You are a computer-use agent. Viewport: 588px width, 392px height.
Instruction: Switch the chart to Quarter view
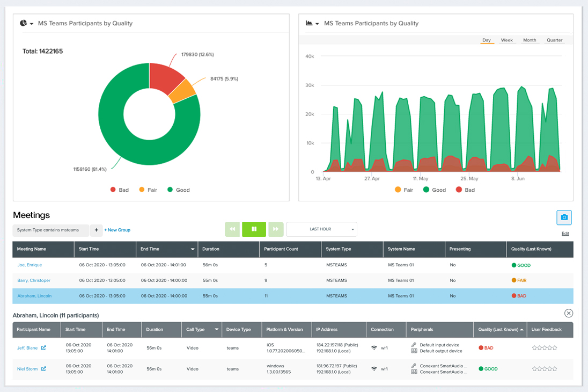555,40
